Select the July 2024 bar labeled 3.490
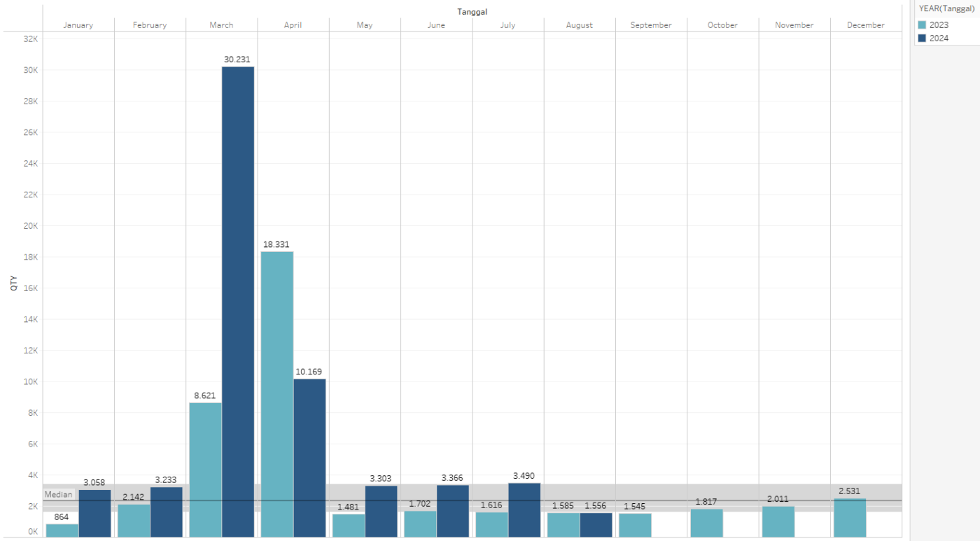 524,510
